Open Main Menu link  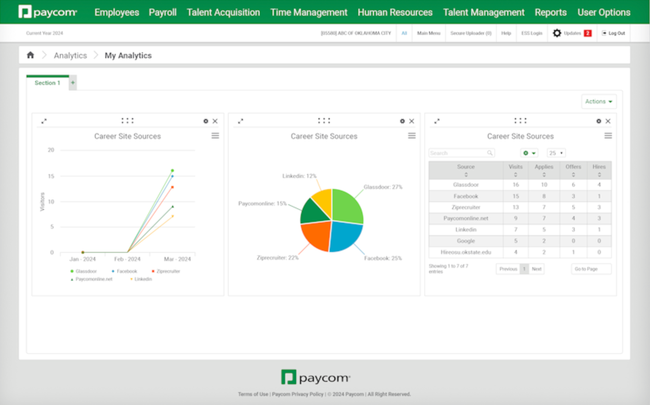coord(429,33)
